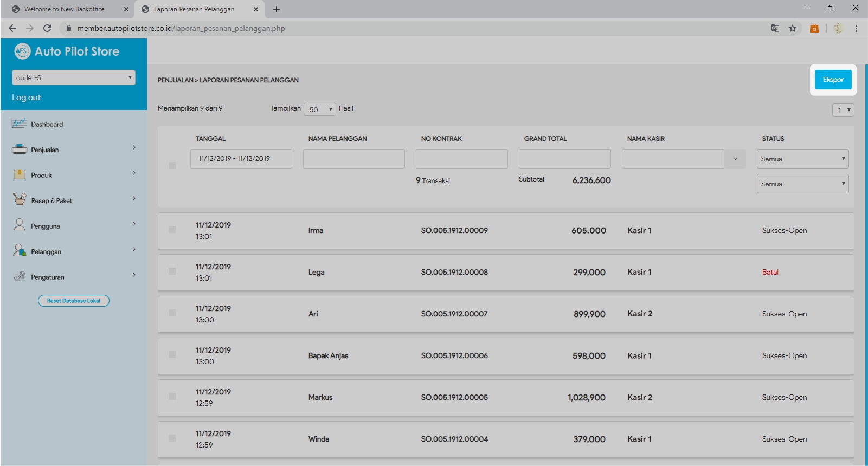Click the Pelanggan customer icon
The height and width of the screenshot is (466, 868).
[19, 250]
